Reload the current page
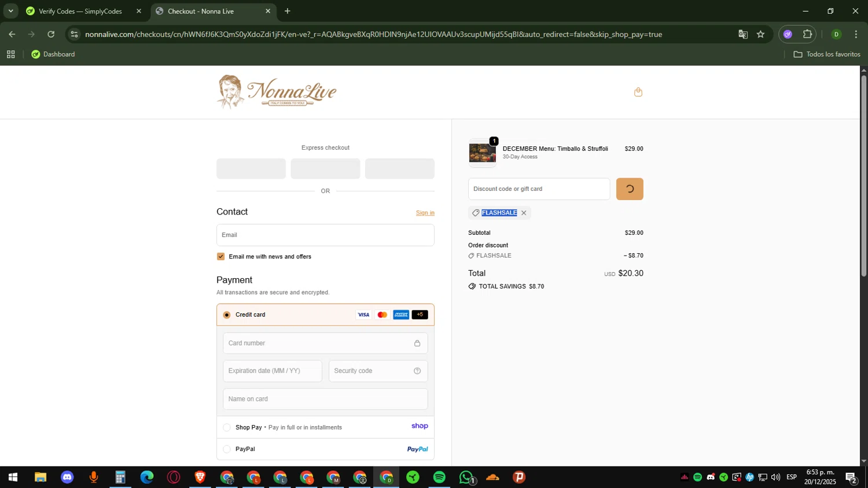 pyautogui.click(x=51, y=34)
